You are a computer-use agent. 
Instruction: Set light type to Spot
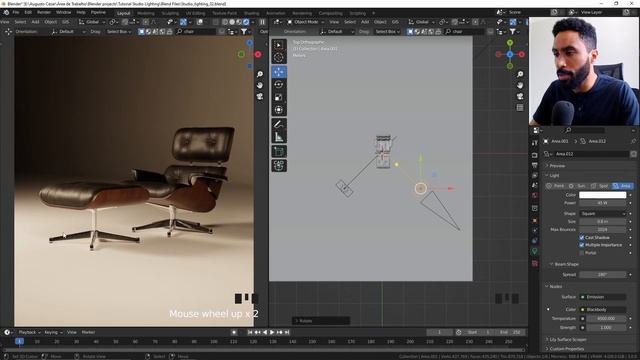coord(600,186)
